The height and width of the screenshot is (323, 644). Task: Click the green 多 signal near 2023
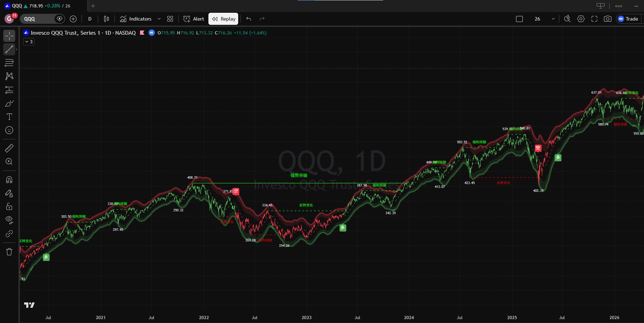(343, 228)
